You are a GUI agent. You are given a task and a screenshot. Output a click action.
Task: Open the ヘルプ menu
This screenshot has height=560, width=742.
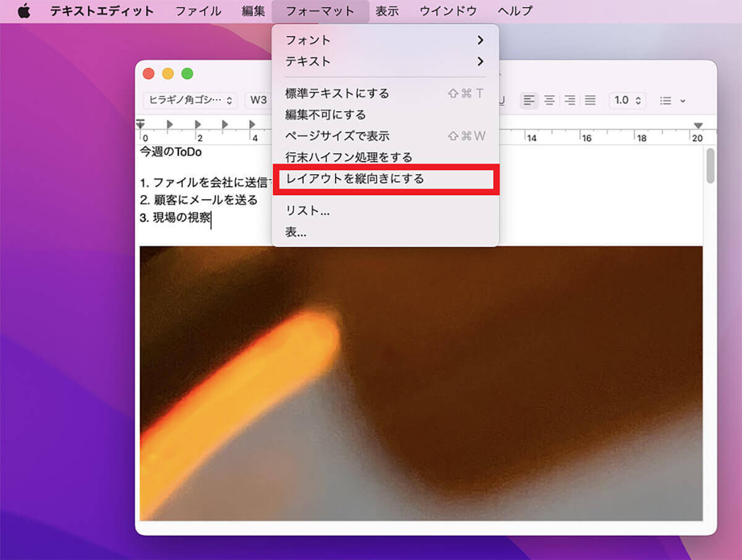[515, 11]
